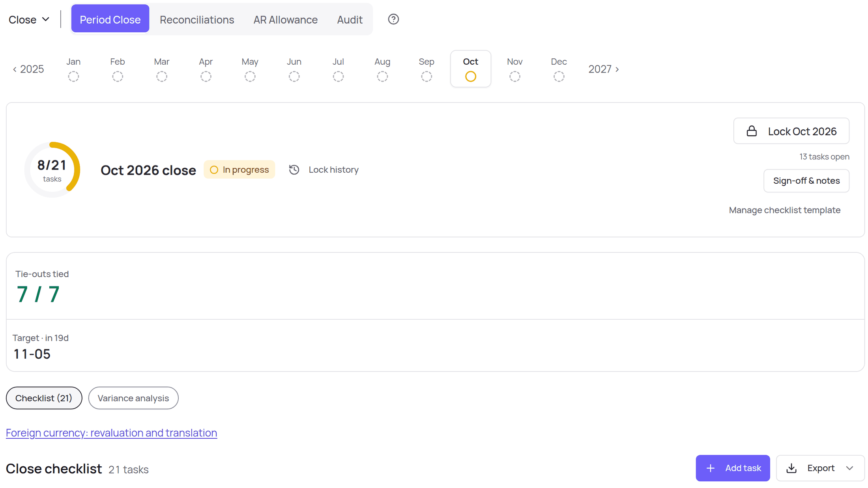Screen dimensions: 868x488
Task: Click the Oct 2026 close heading
Action: click(148, 170)
